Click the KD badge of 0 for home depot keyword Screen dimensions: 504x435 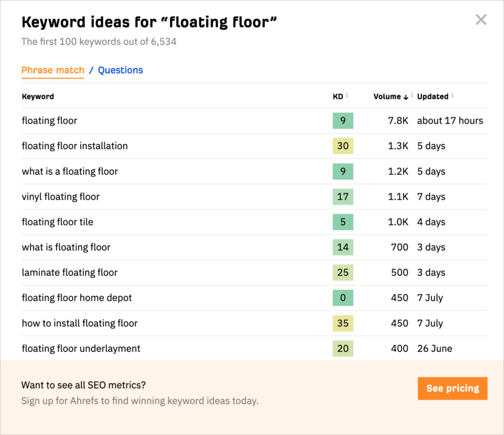pos(343,298)
